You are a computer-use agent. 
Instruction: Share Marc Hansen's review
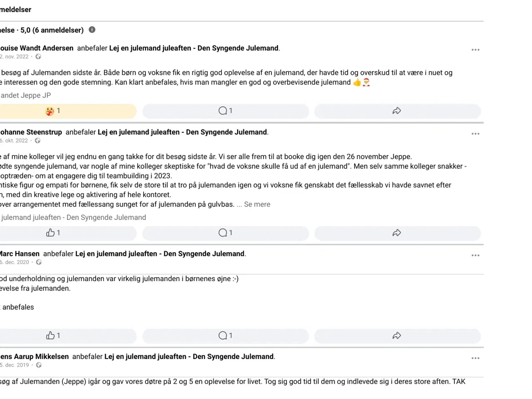[x=397, y=335]
